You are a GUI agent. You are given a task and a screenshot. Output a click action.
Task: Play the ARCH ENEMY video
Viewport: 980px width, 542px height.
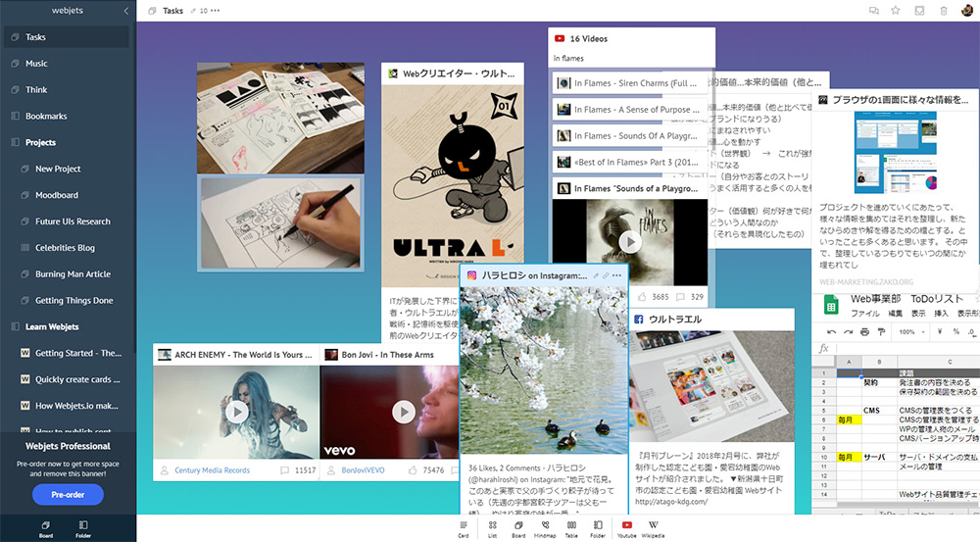[236, 412]
